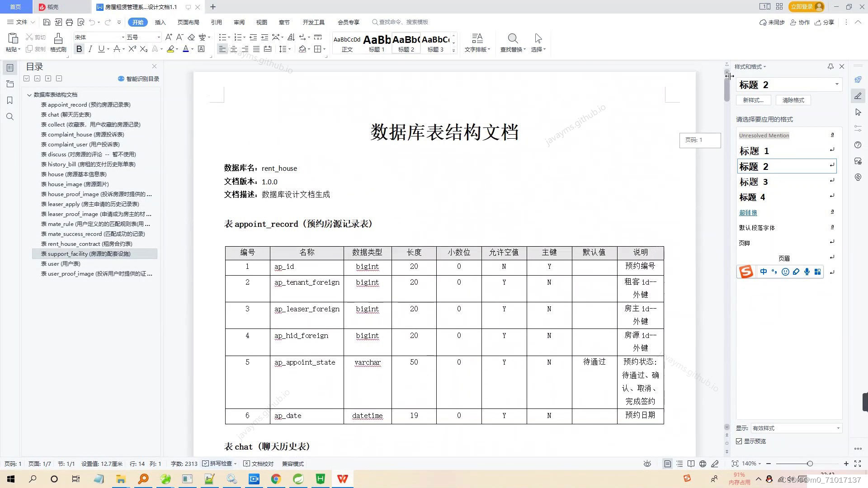Image resolution: width=868 pixels, height=488 pixels.
Task: Toggle the 显示预览 checkbox in styles panel
Action: 739,441
